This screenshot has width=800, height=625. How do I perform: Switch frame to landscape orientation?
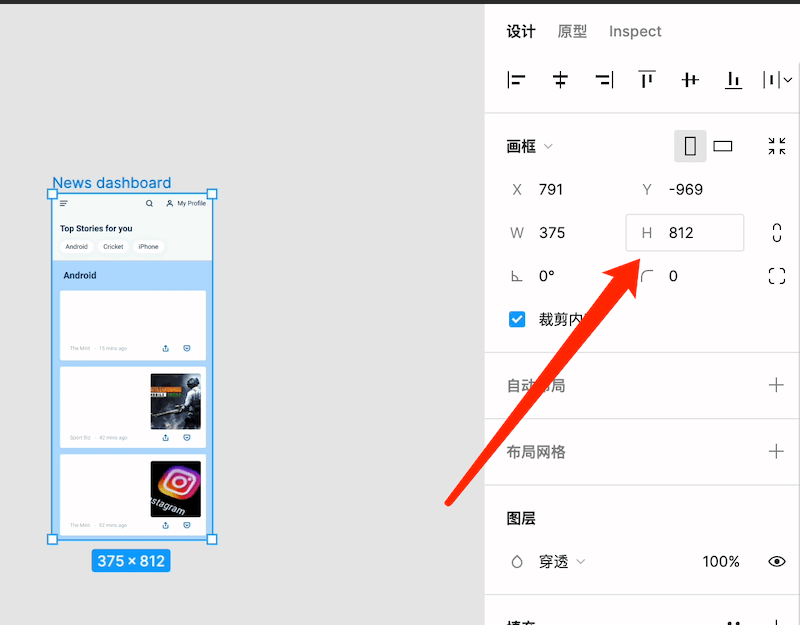723,145
